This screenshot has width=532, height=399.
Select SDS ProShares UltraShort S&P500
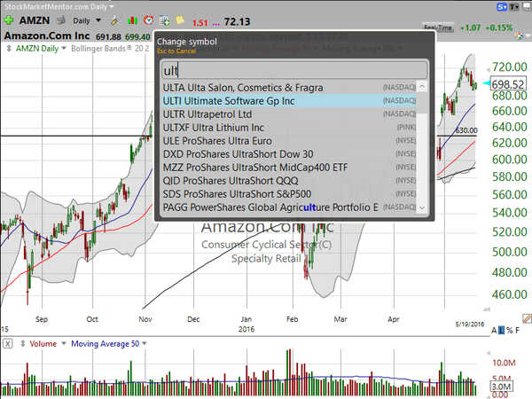(x=289, y=193)
